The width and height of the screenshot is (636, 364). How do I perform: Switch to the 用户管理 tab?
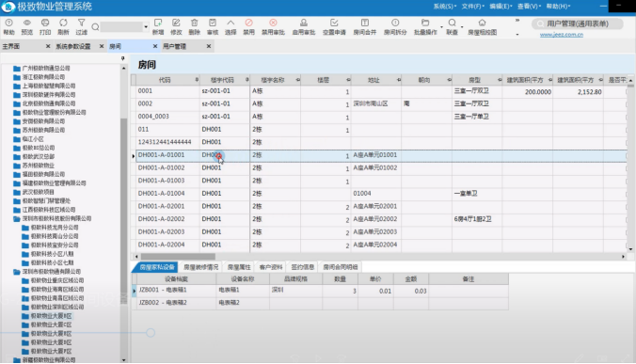(174, 46)
